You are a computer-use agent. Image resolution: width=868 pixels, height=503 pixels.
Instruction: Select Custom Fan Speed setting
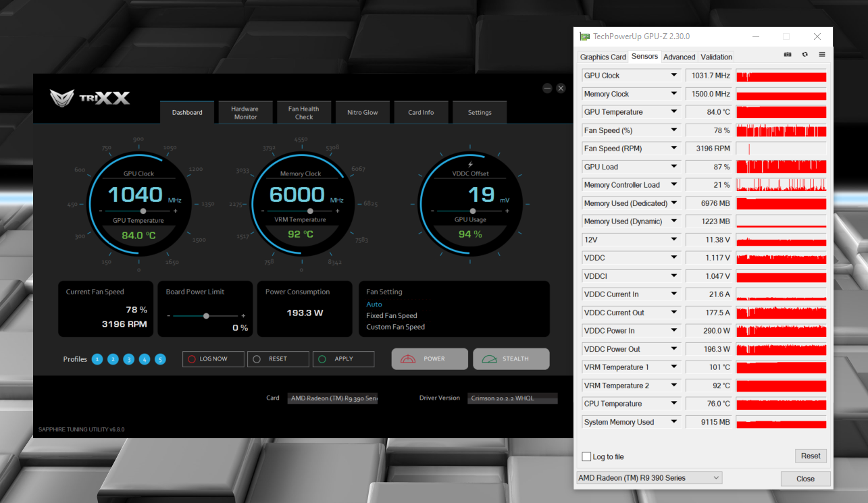pos(396,327)
